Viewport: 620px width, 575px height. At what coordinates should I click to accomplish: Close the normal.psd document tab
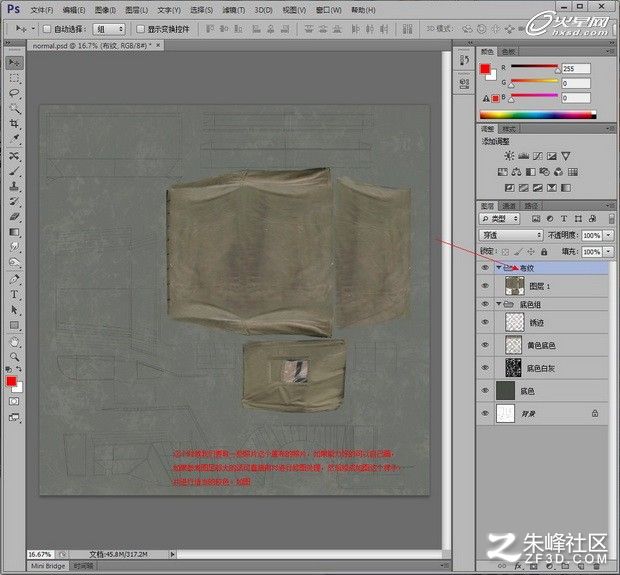(158, 45)
